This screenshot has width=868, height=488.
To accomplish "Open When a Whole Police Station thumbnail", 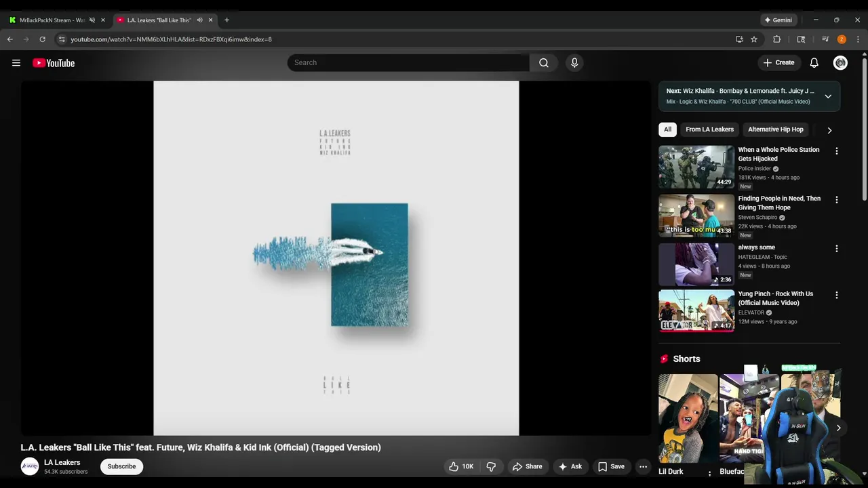I will (696, 167).
